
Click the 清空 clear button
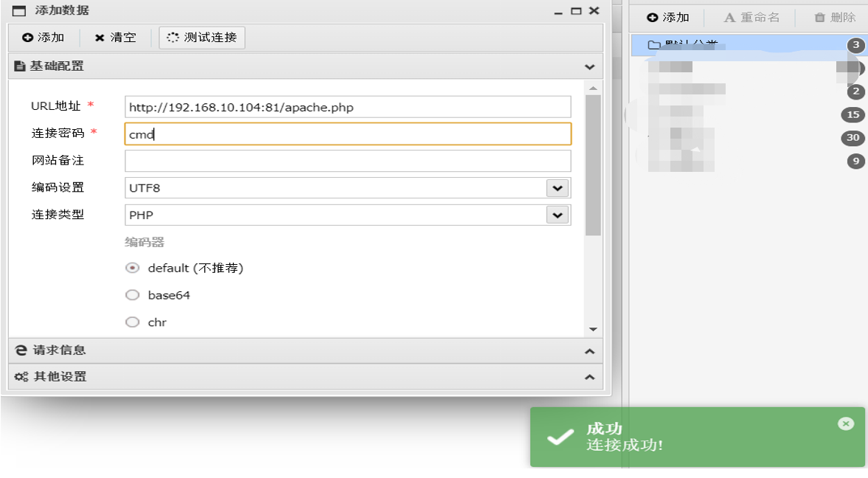(115, 37)
